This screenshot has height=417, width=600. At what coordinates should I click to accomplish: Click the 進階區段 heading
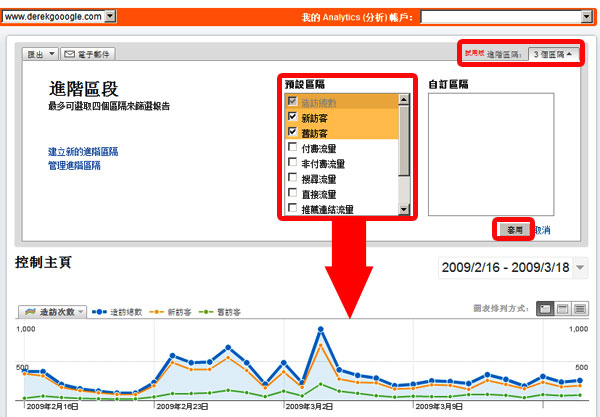click(x=83, y=89)
